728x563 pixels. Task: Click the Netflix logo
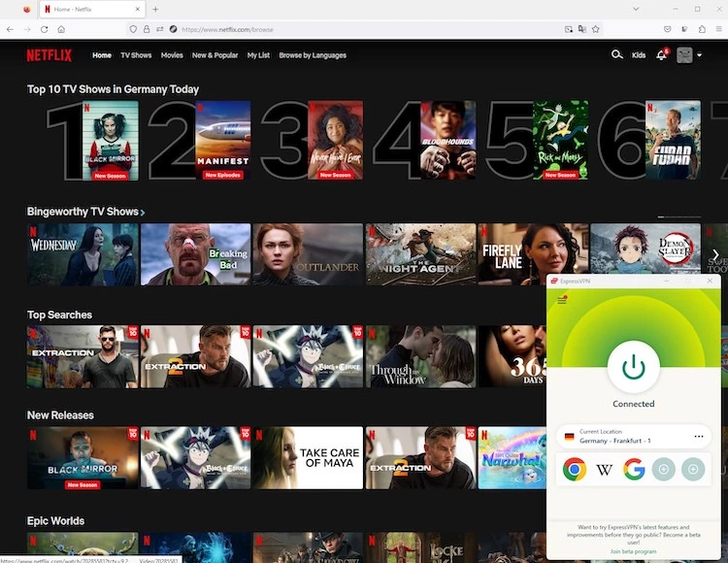pyautogui.click(x=49, y=55)
